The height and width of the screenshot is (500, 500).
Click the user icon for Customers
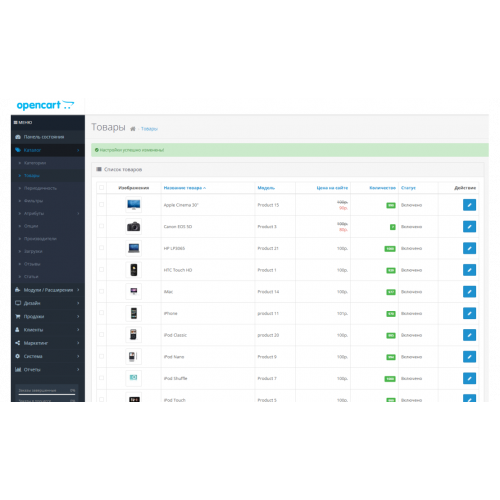pyautogui.click(x=17, y=329)
